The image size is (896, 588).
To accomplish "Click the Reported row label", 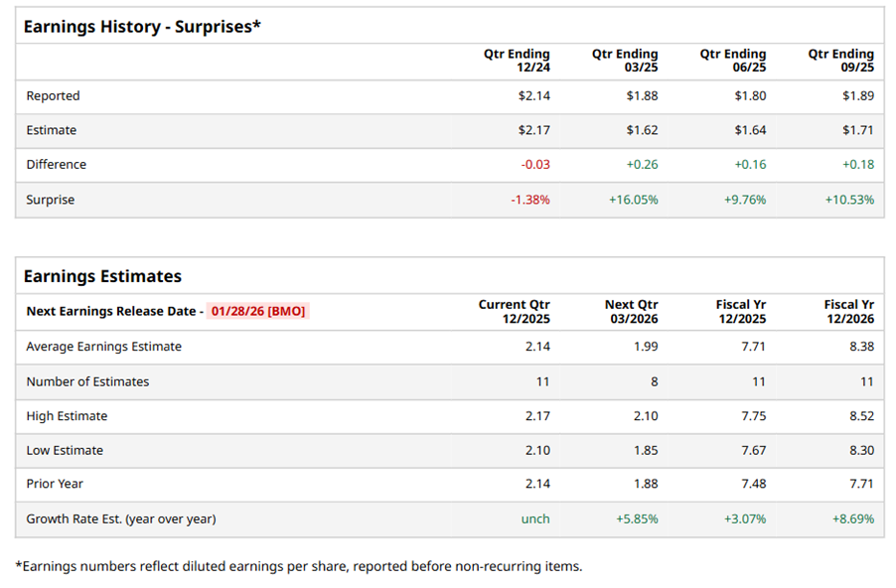I will coord(53,96).
